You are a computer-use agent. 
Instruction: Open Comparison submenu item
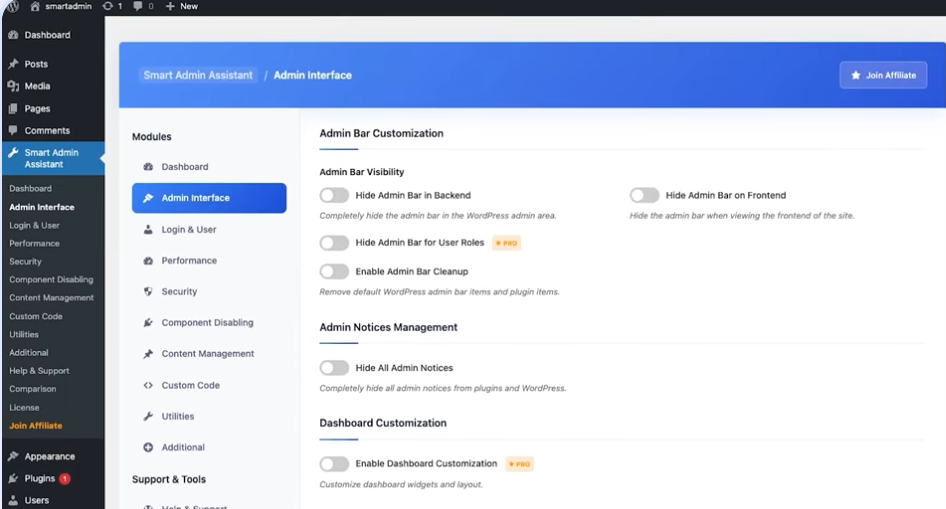coord(33,389)
